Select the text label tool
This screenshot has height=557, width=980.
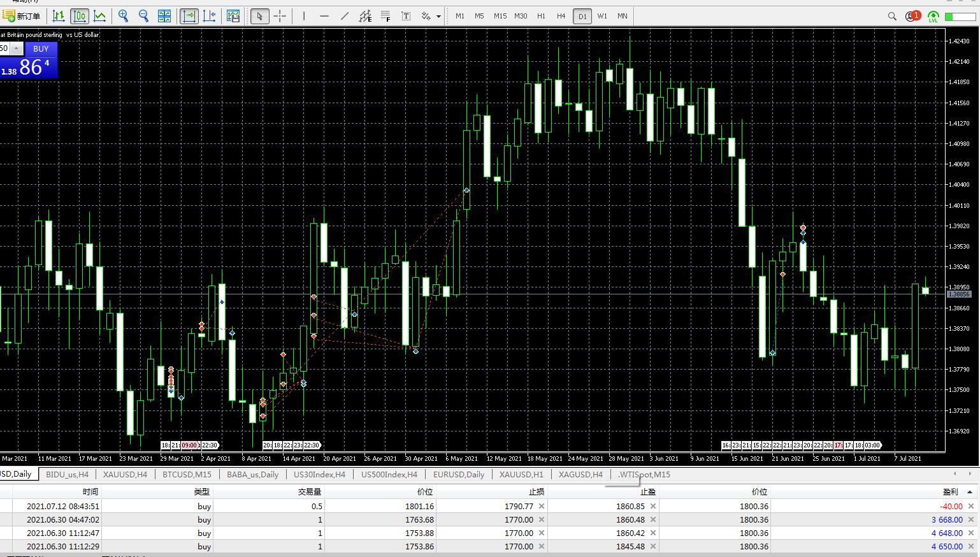click(406, 16)
